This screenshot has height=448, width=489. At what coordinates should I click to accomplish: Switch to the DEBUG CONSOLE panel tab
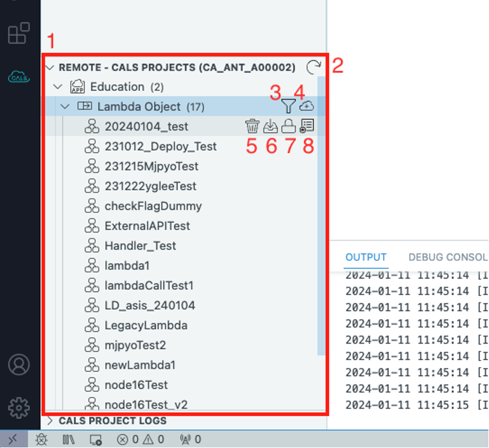coord(448,257)
